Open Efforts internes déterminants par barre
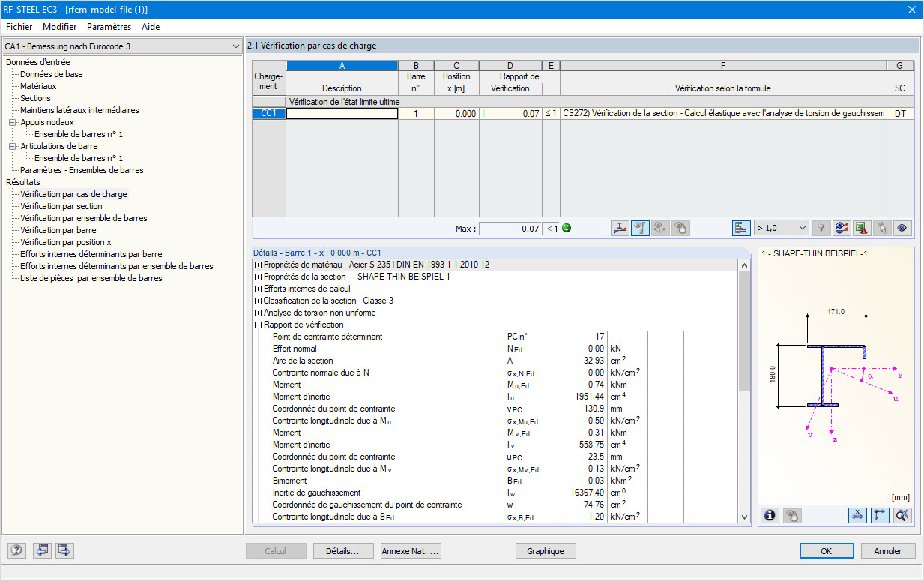The width and height of the screenshot is (924, 581). point(91,254)
